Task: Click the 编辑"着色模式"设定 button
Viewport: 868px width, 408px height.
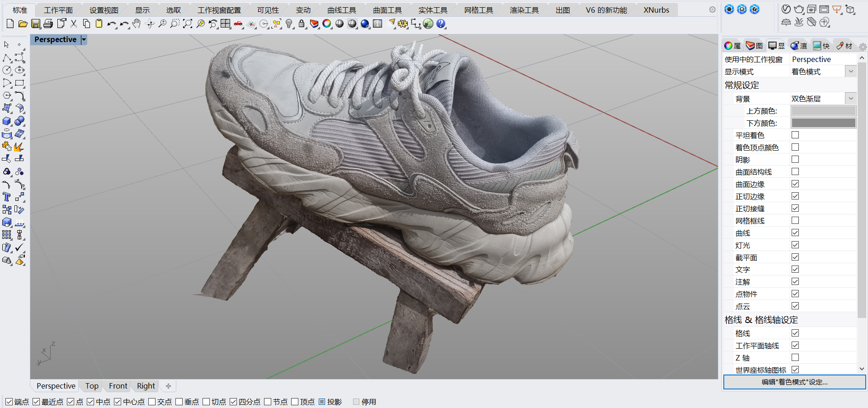Action: pos(793,382)
